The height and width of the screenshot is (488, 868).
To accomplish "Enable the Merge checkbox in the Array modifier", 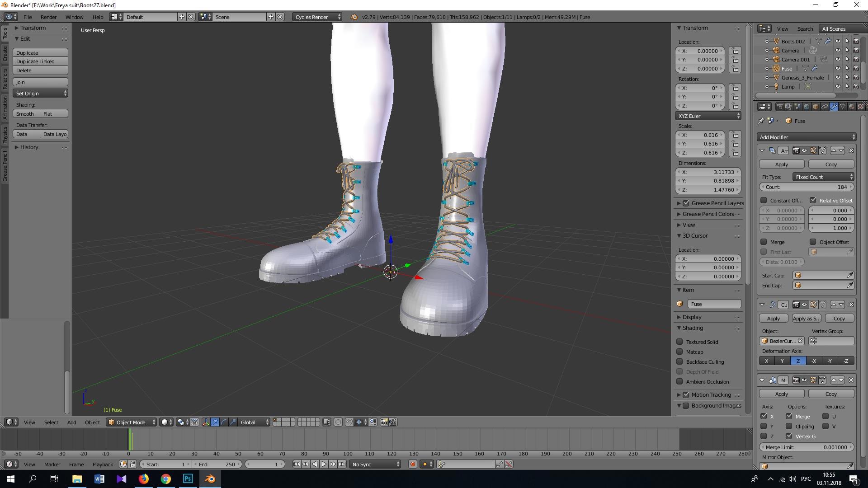I will click(x=764, y=242).
